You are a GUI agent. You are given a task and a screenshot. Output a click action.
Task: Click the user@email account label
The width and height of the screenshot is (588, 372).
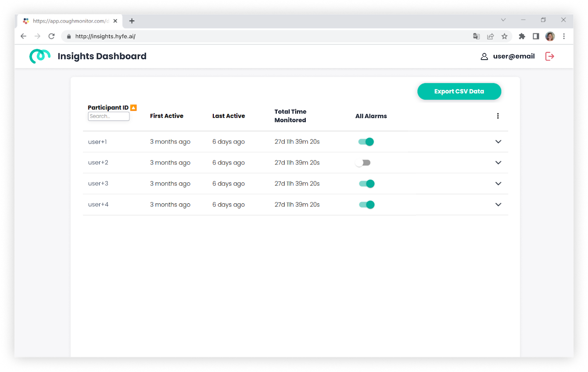[514, 56]
